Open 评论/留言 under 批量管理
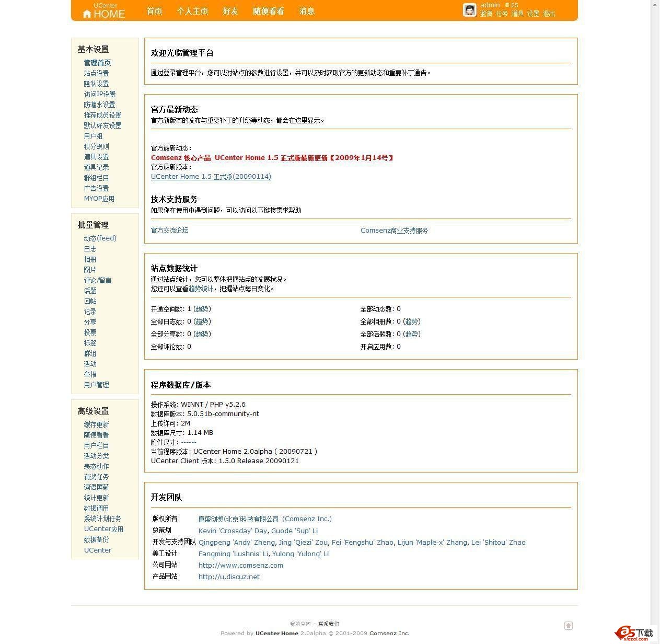Screen dimensions: 660x644 (x=97, y=280)
